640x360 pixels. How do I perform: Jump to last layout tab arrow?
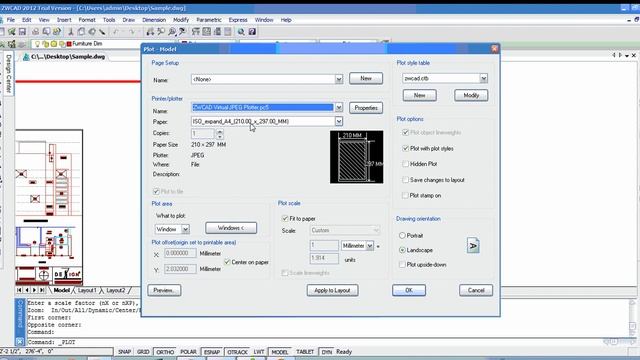pos(42,290)
